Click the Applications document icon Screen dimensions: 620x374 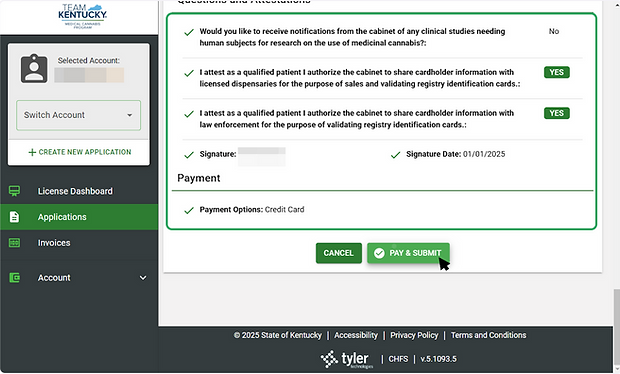[x=15, y=217]
